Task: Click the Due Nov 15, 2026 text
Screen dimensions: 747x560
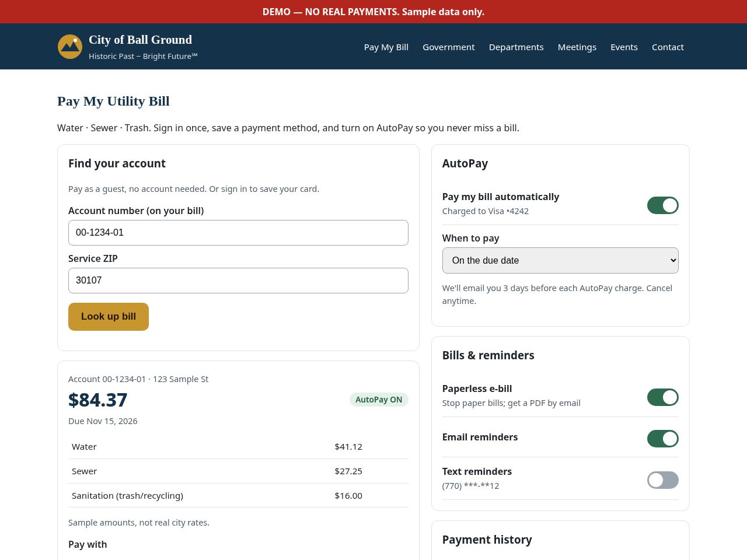Action: [103, 421]
